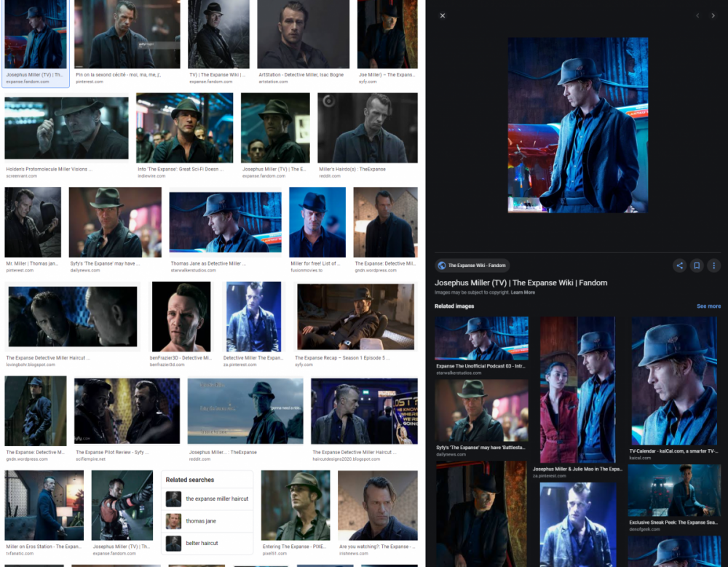Go to the next image result
728x567 pixels.
tap(713, 15)
